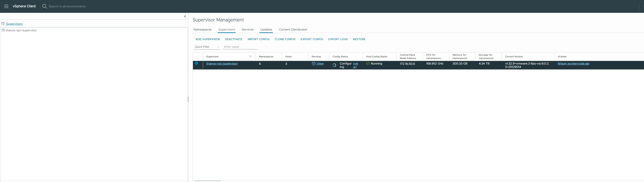Click the green Running status checkmark icon
The height and width of the screenshot is (182, 644).
[368, 64]
